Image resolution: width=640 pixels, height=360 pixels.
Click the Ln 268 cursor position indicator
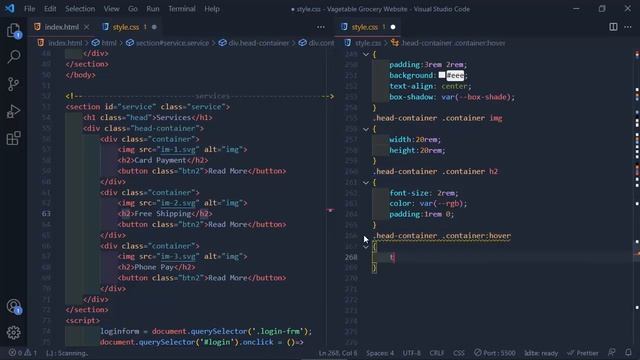click(x=338, y=353)
